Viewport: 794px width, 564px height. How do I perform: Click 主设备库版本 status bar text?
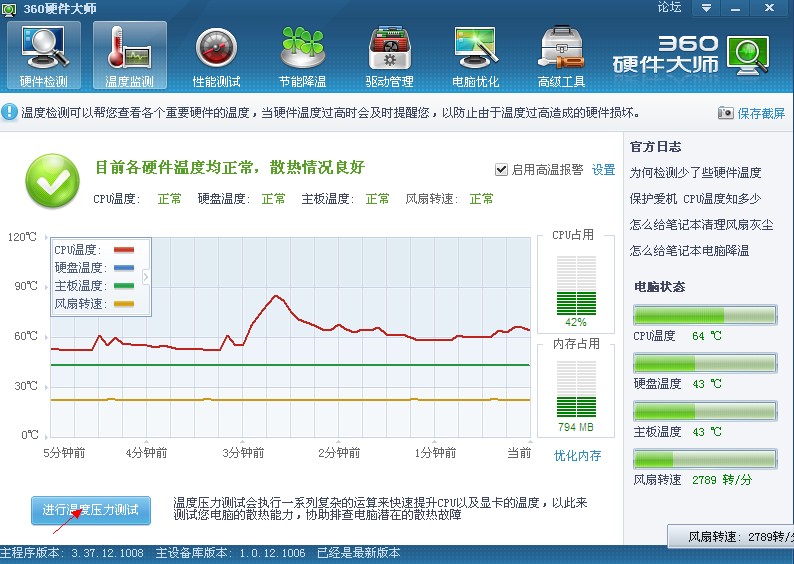230,553
